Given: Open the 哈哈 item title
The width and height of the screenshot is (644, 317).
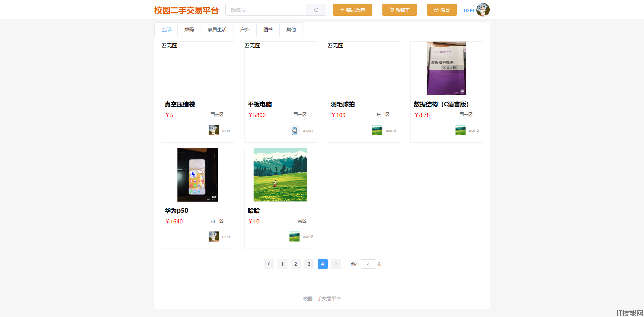Looking at the screenshot, I should coord(254,211).
